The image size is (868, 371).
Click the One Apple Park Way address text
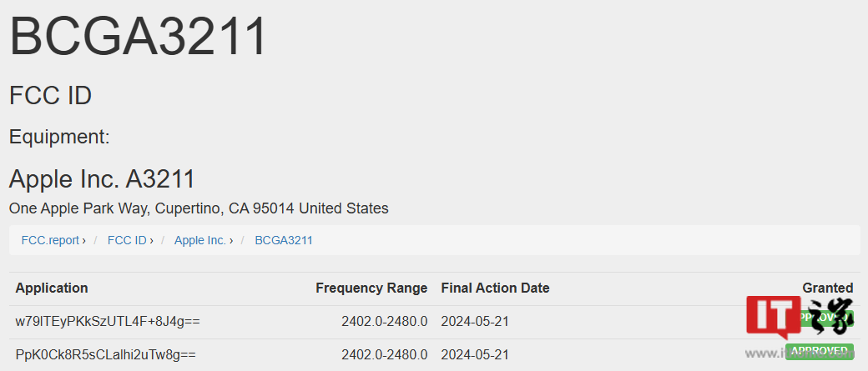click(199, 208)
